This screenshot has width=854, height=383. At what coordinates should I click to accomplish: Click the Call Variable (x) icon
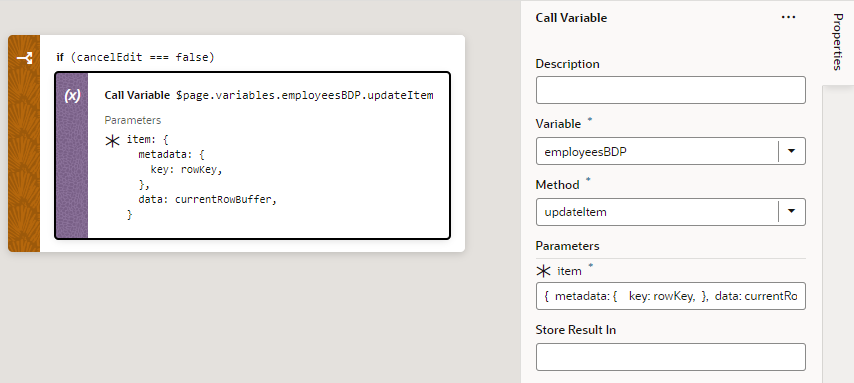coord(72,96)
